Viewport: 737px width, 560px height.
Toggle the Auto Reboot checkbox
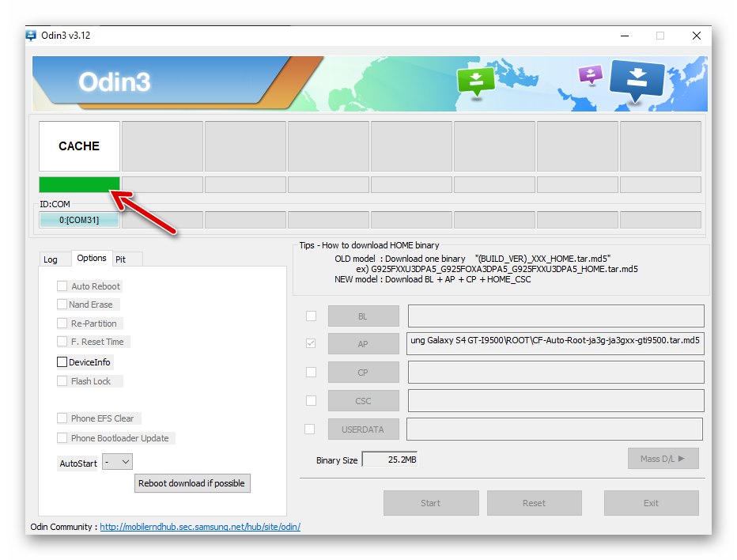coord(62,286)
